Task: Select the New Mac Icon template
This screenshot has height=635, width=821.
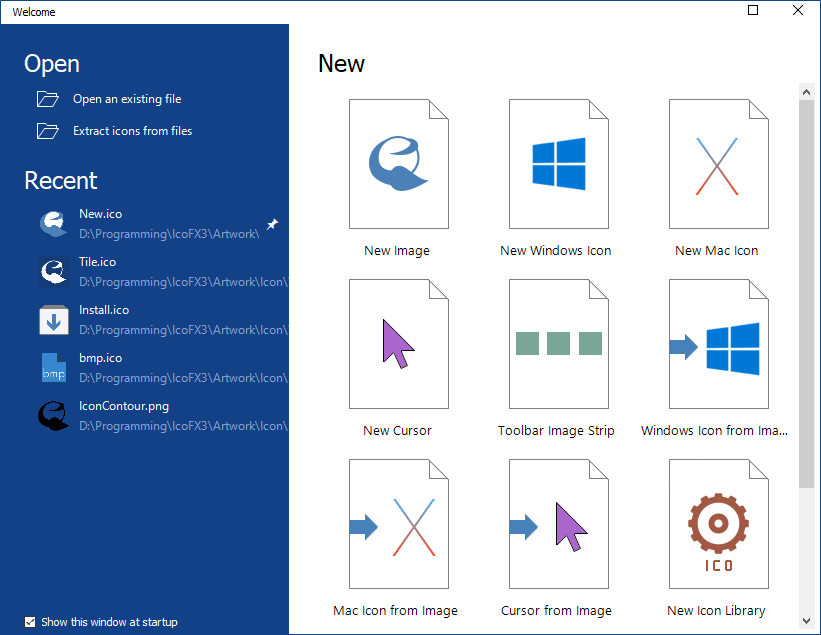Action: coord(718,165)
